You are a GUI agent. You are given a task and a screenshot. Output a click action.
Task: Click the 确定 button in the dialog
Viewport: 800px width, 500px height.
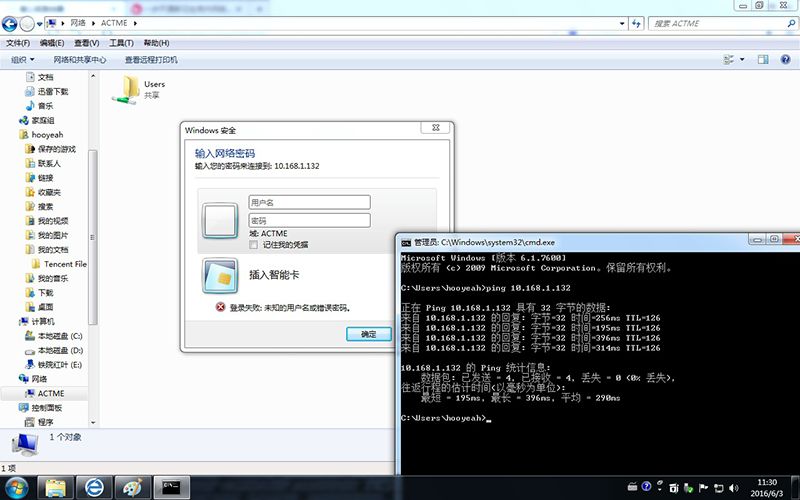pyautogui.click(x=368, y=334)
